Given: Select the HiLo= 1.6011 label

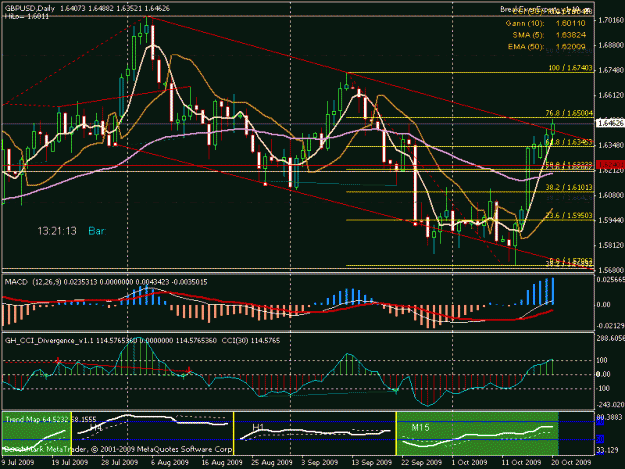Looking at the screenshot, I should click(27, 16).
